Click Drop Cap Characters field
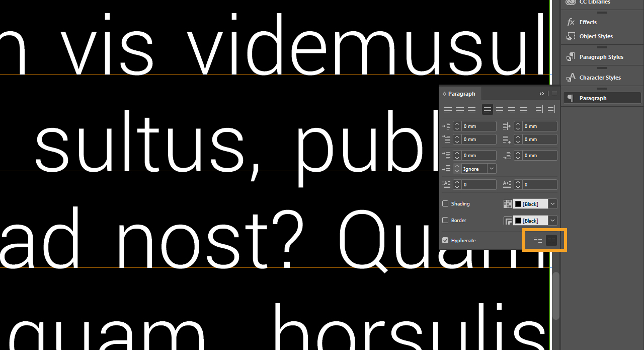This screenshot has height=350, width=644. (x=540, y=184)
